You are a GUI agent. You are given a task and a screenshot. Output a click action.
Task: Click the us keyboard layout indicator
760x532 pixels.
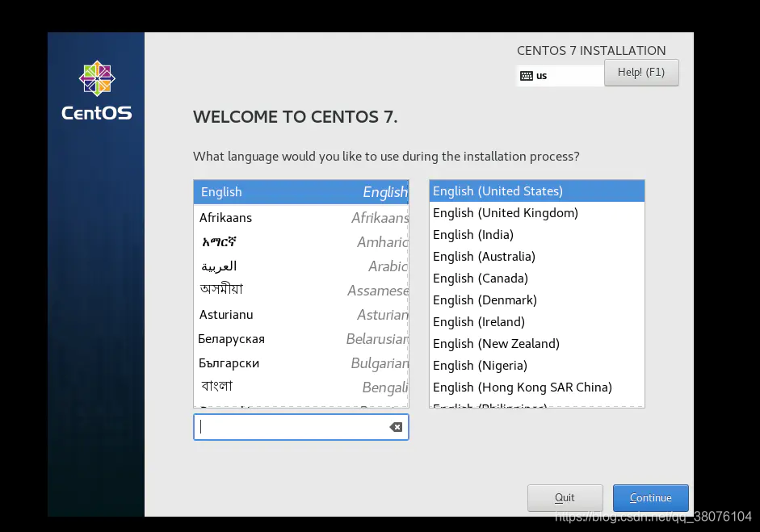(x=560, y=76)
